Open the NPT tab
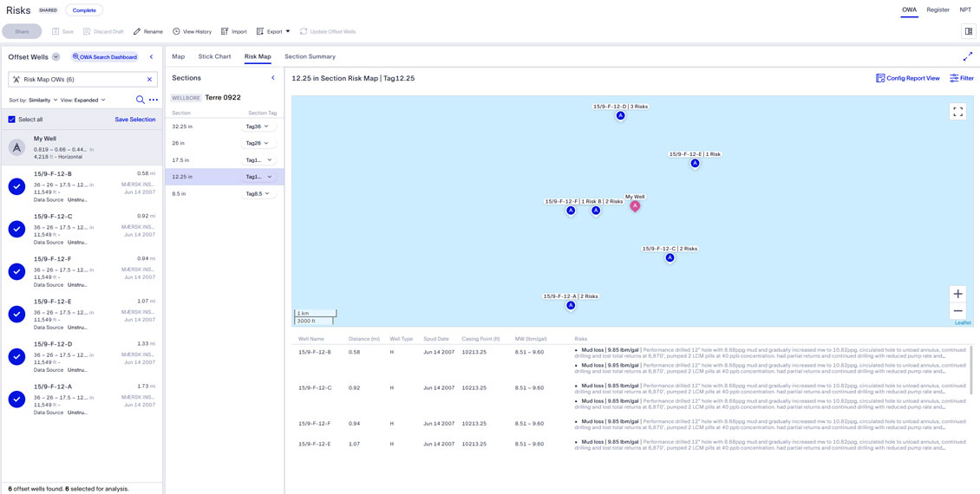The image size is (980, 494). pos(965,10)
